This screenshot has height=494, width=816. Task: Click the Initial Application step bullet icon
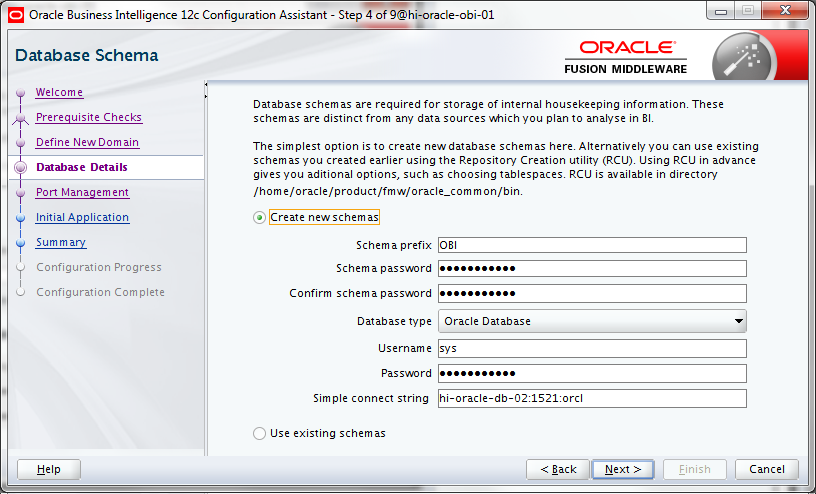coord(19,218)
